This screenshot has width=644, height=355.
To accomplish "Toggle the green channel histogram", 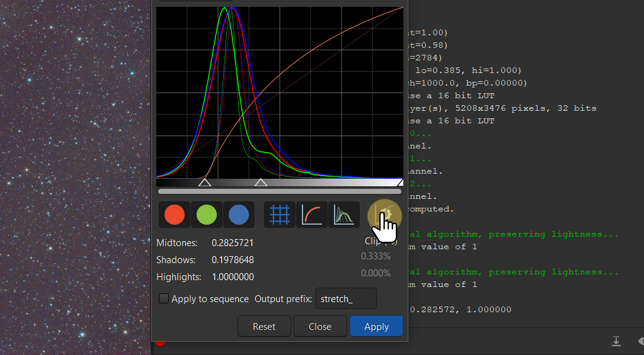I will tap(207, 215).
